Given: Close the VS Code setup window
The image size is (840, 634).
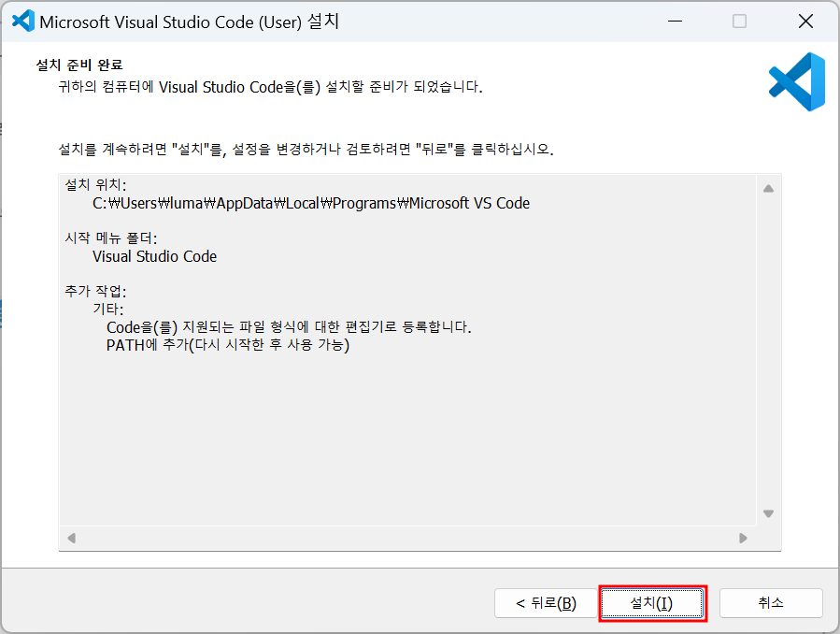Looking at the screenshot, I should pos(805,22).
